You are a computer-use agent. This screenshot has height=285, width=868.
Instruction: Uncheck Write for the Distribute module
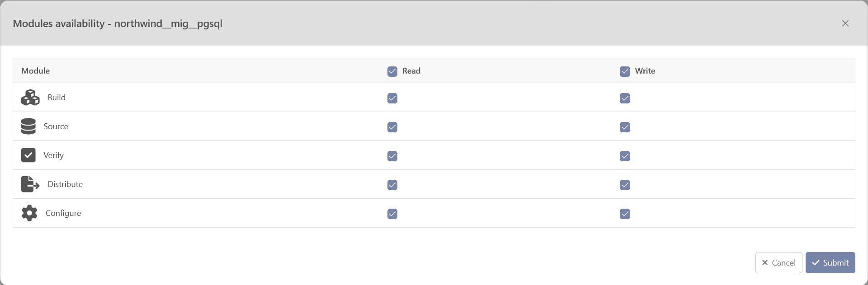tap(625, 185)
